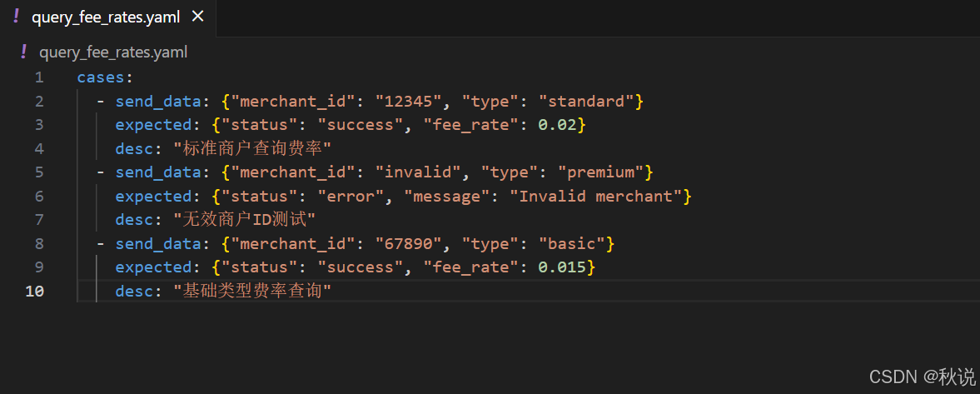The image size is (980, 394).
Task: Click the expected key on line 6
Action: tap(154, 197)
